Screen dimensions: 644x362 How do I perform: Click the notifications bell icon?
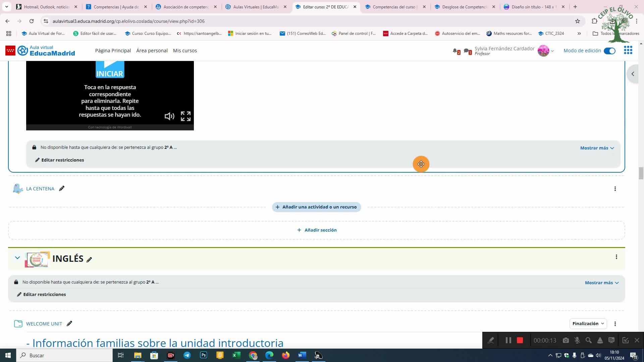click(455, 51)
